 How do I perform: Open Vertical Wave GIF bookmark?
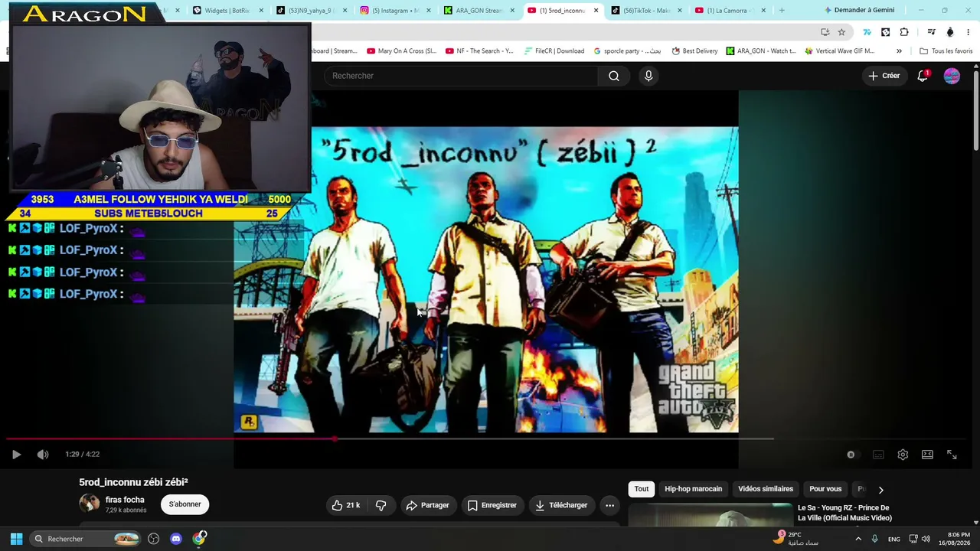point(840,51)
